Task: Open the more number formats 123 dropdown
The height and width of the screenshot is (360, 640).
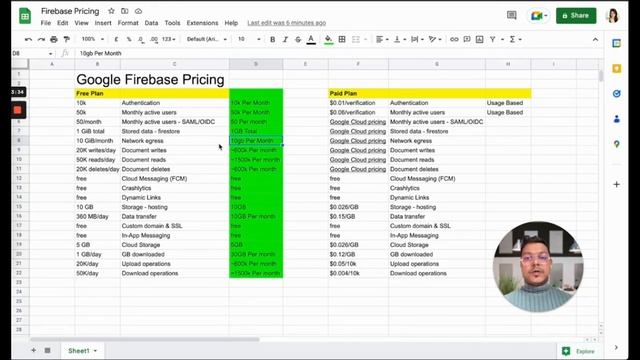Action: [x=169, y=39]
